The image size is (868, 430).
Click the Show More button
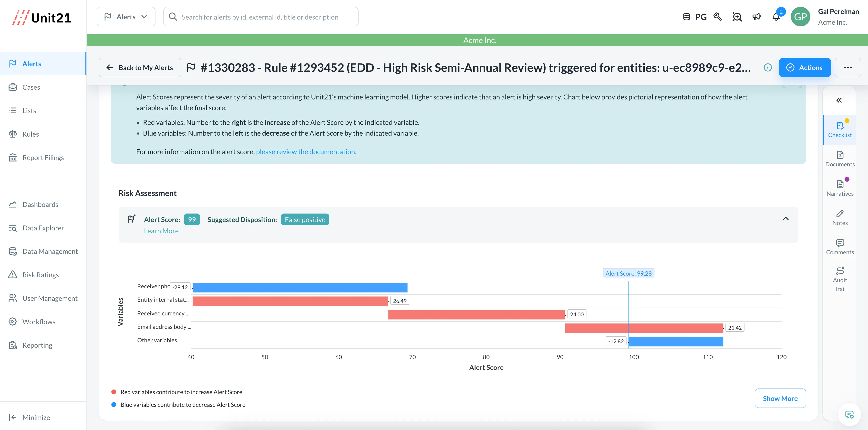click(x=780, y=398)
